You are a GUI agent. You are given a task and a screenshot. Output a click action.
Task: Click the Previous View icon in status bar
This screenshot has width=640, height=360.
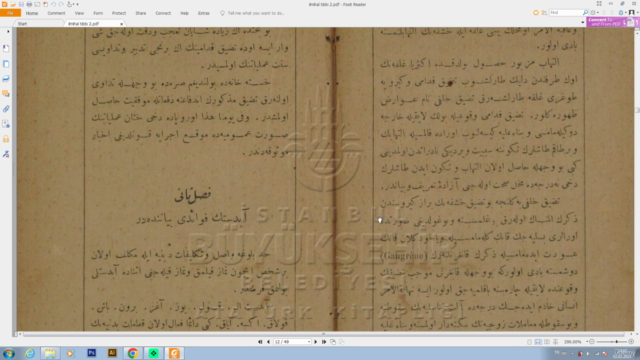[333, 342]
